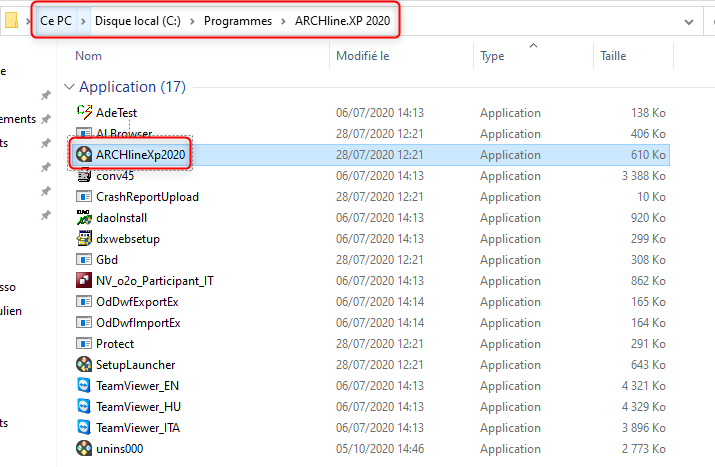Click the ARCHline.XP 2020 breadcrumb
Screen dimensions: 715x467
click(x=342, y=21)
